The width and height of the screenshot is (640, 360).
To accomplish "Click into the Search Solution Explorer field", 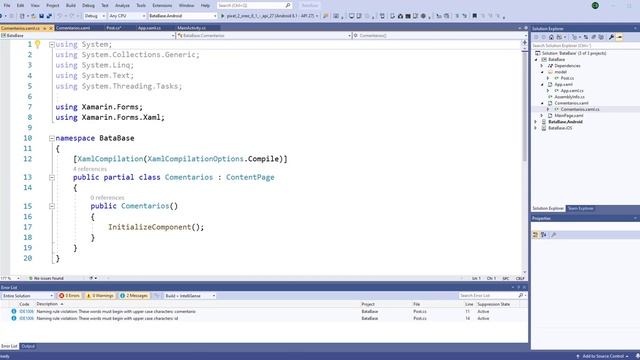I will [x=584, y=46].
